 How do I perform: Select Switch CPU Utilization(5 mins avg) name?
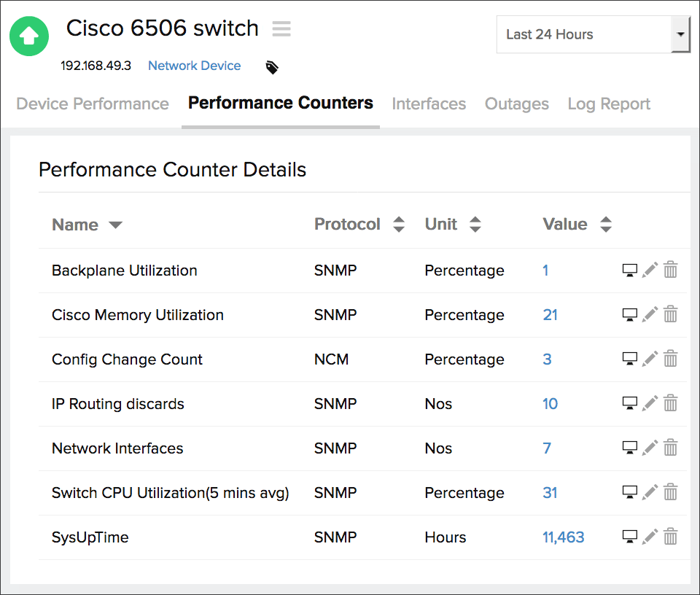(x=171, y=493)
